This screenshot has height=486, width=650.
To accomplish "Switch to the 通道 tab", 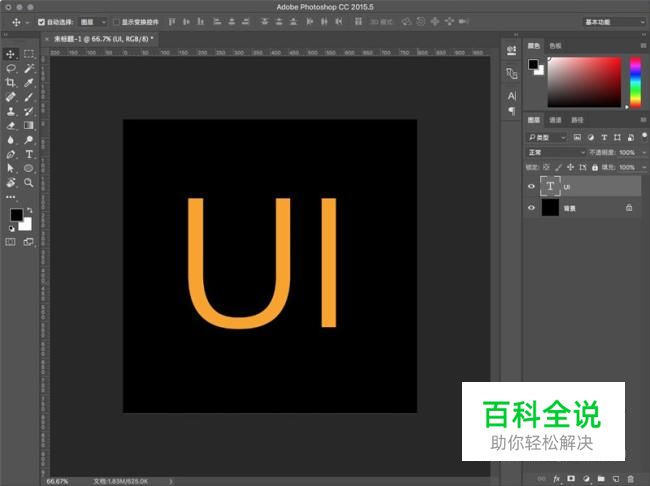I will (555, 121).
